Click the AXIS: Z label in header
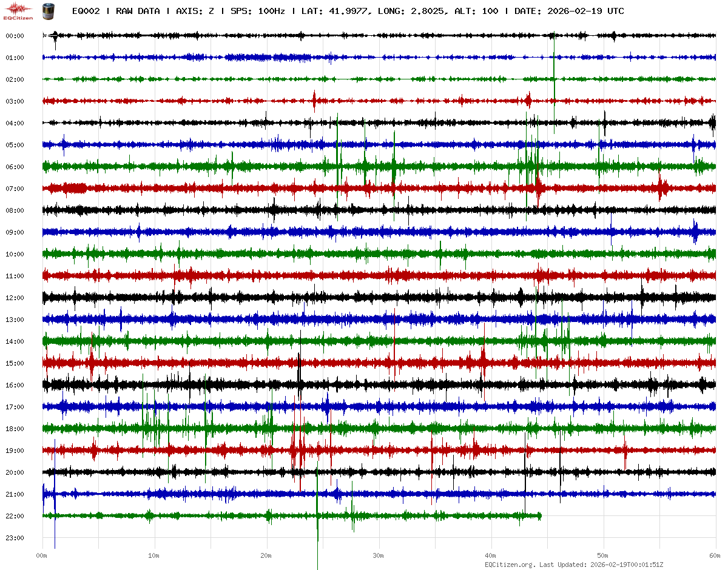 (x=195, y=11)
